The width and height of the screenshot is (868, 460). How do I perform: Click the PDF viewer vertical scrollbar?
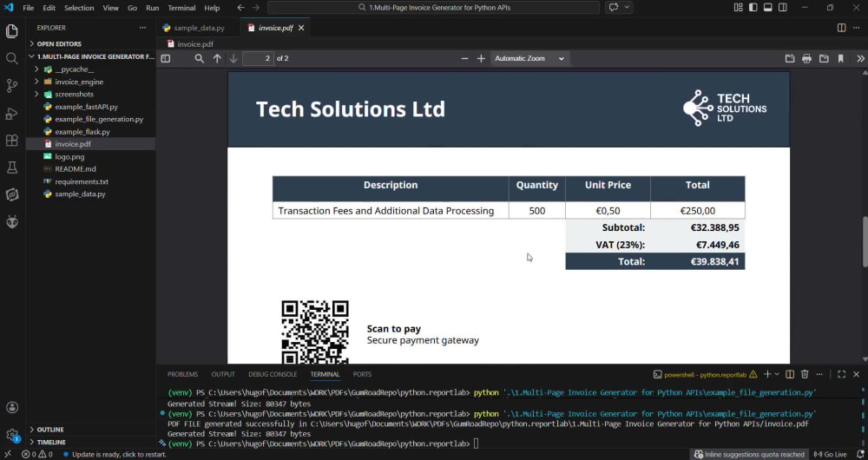click(865, 242)
